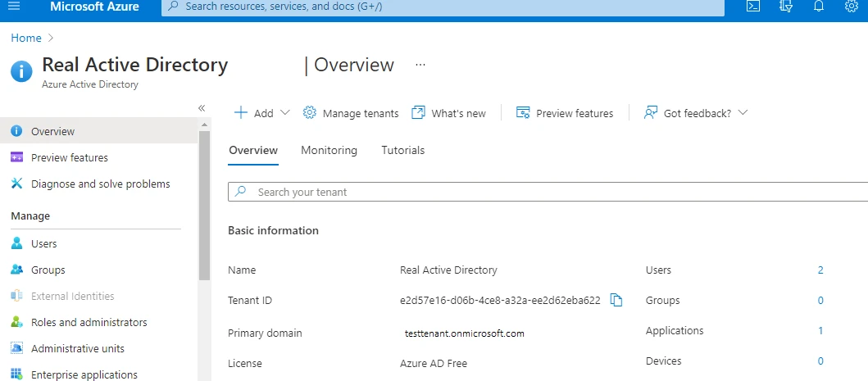Collapse the sidebar with double chevron
This screenshot has height=381, width=868.
point(202,108)
